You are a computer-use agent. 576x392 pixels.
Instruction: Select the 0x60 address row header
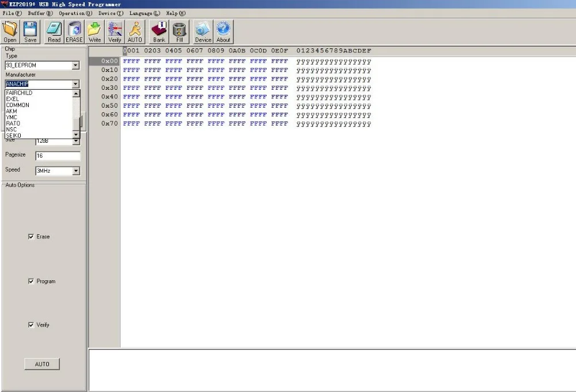pos(109,115)
